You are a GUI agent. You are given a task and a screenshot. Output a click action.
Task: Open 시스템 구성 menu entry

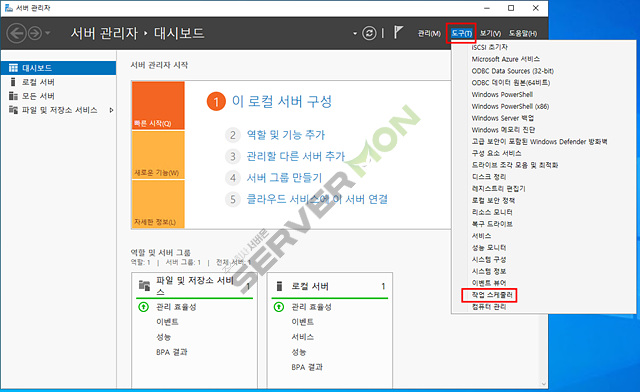[489, 260]
